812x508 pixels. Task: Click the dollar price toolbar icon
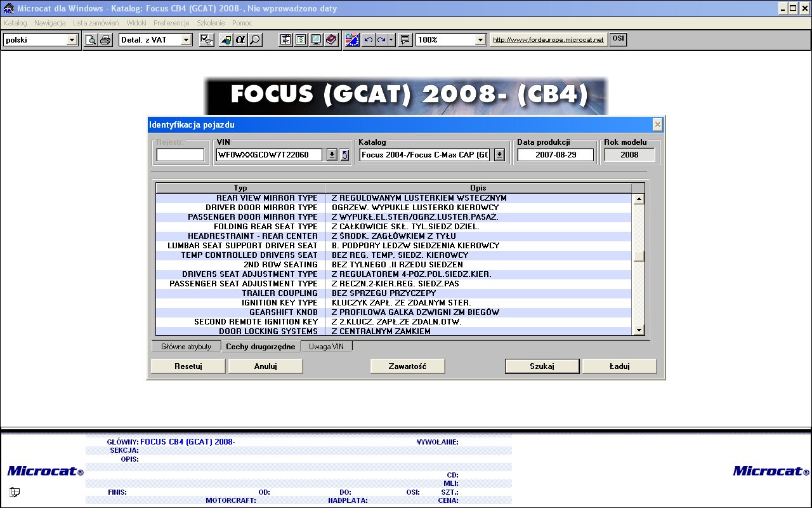(301, 40)
